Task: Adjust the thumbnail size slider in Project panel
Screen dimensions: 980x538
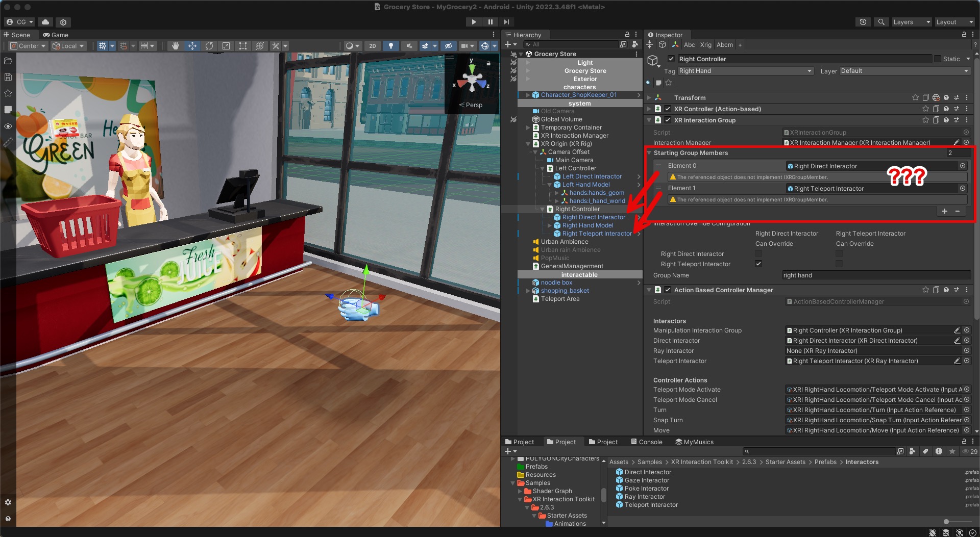Action: click(947, 522)
